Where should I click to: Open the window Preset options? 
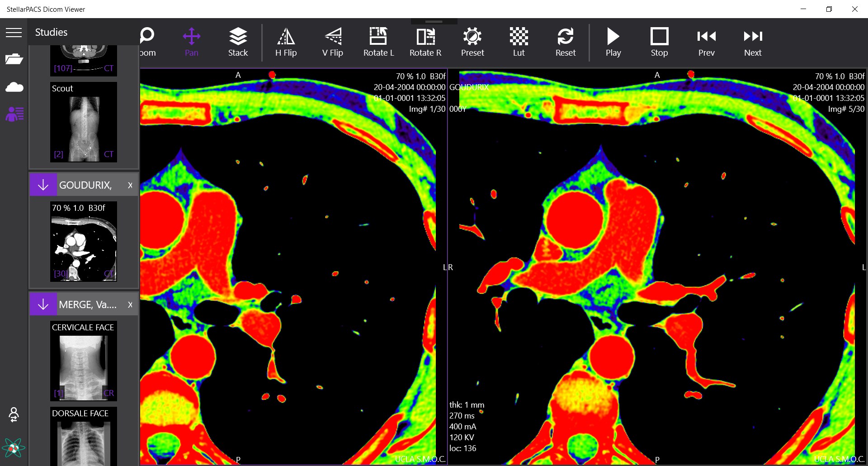(x=472, y=42)
